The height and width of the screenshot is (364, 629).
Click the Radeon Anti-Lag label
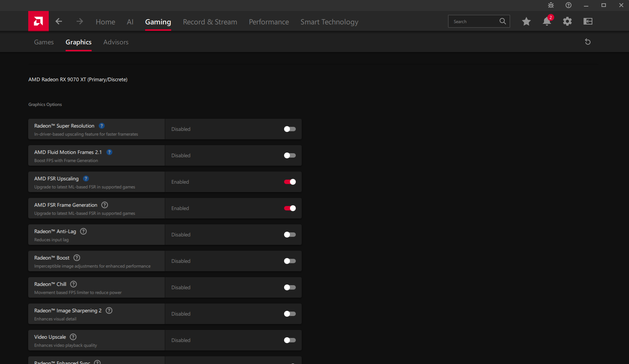(x=55, y=231)
